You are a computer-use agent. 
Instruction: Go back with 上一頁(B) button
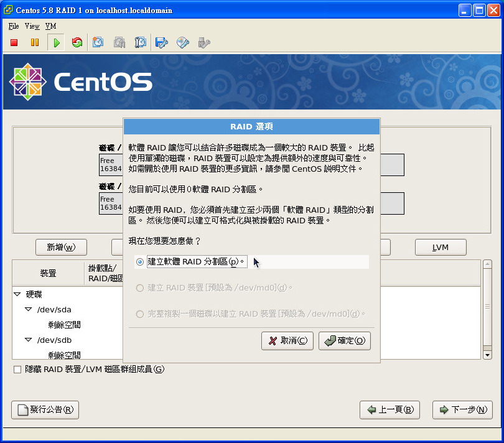click(390, 410)
